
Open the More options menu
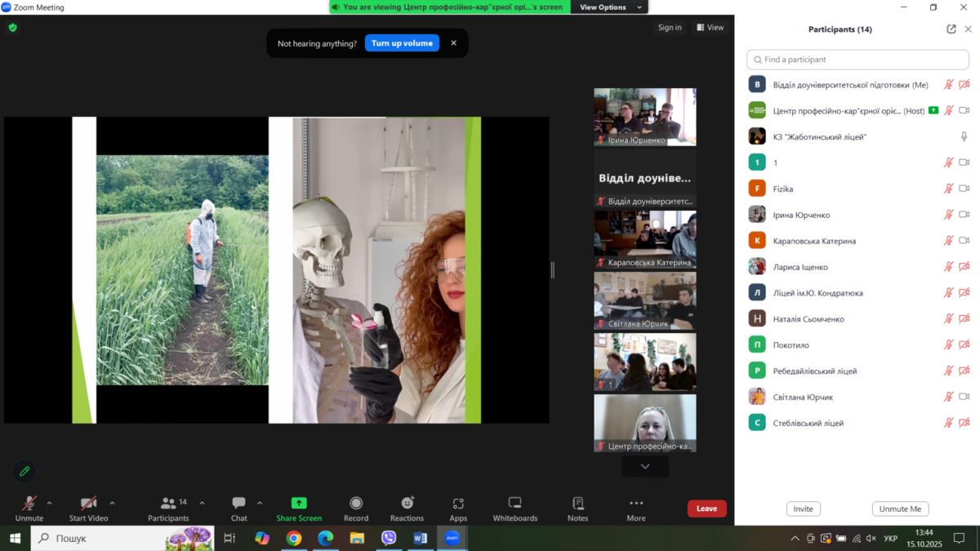pyautogui.click(x=635, y=508)
